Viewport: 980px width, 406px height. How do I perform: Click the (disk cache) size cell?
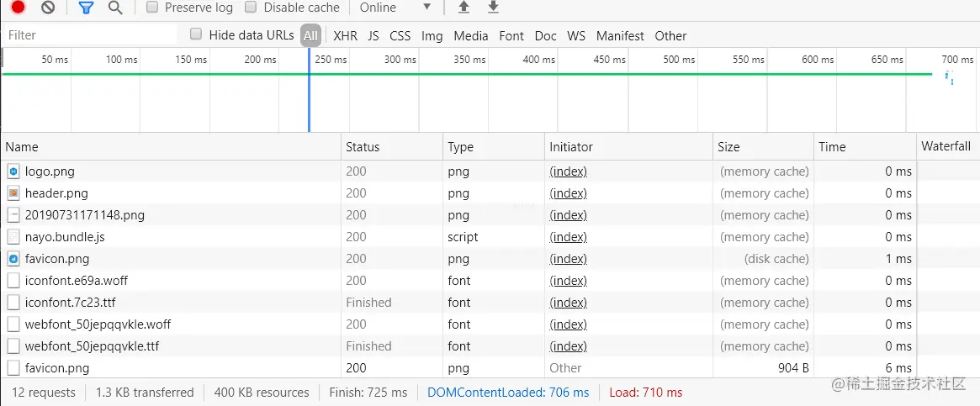(x=763, y=259)
